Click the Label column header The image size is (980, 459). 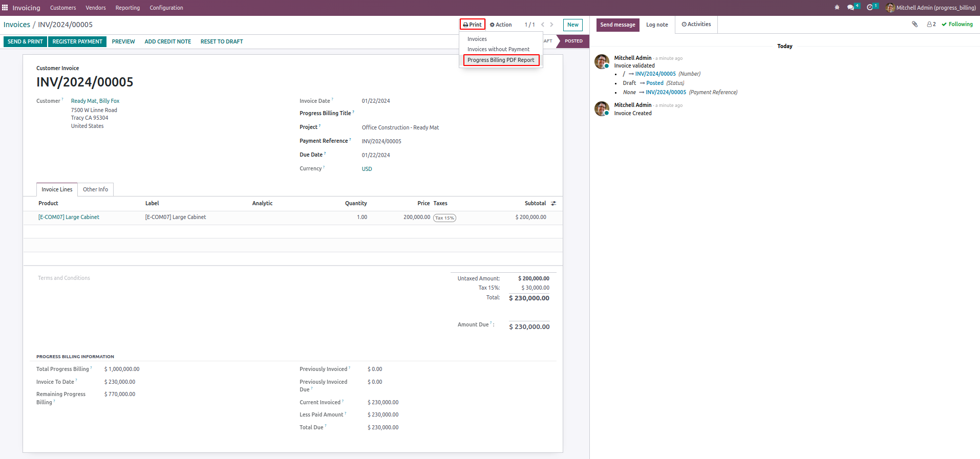(152, 203)
